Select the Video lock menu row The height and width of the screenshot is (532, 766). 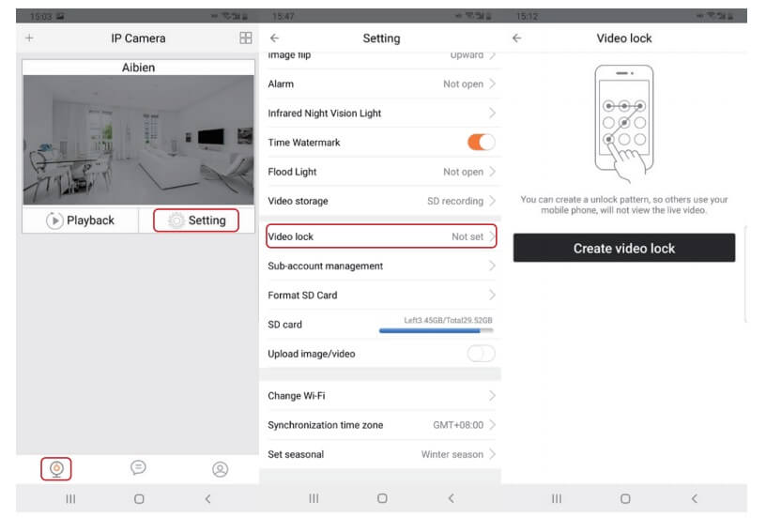[x=380, y=236]
